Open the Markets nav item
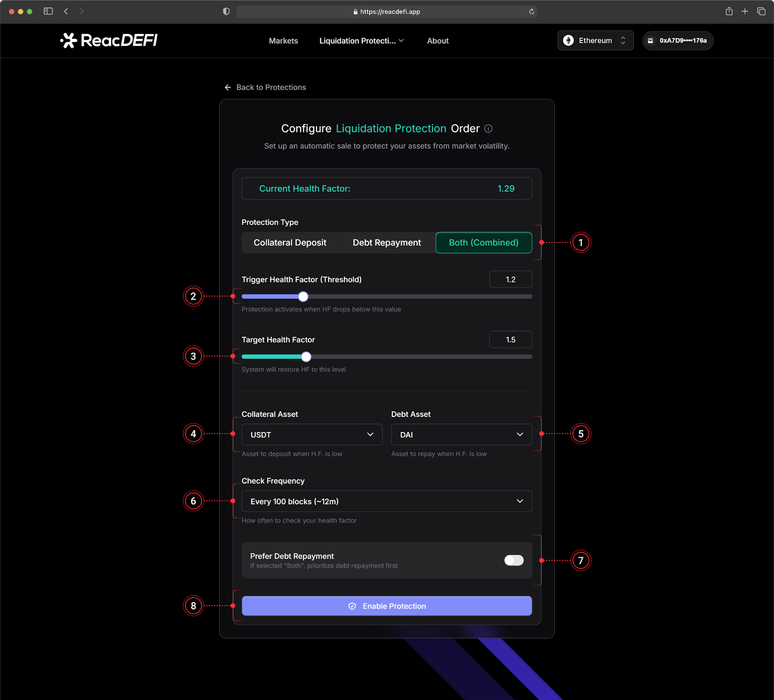Image resolution: width=774 pixels, height=700 pixels. [x=283, y=41]
